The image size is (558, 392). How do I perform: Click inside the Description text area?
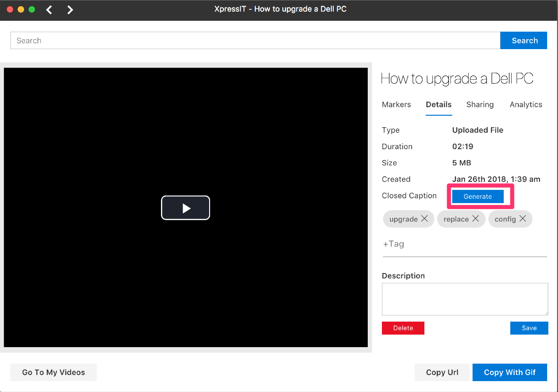pyautogui.click(x=465, y=299)
